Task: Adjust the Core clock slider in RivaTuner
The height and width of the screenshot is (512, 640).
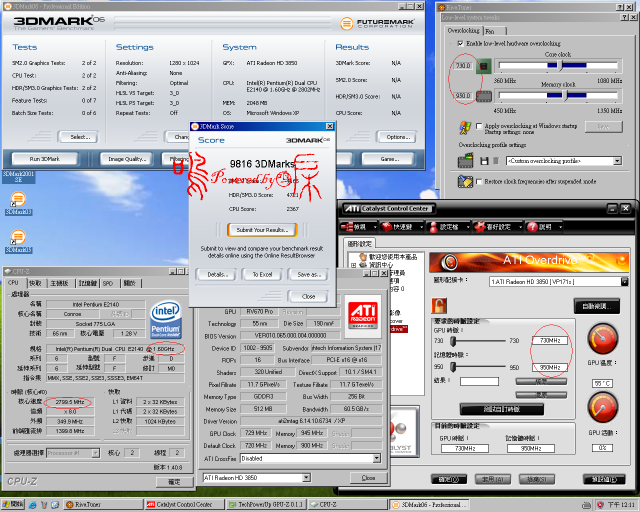Action: 558,65
